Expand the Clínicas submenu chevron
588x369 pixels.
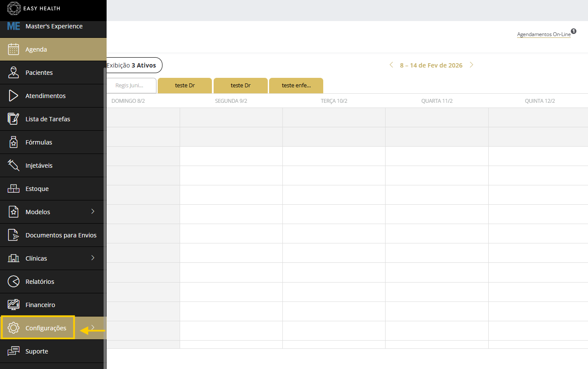click(x=93, y=258)
